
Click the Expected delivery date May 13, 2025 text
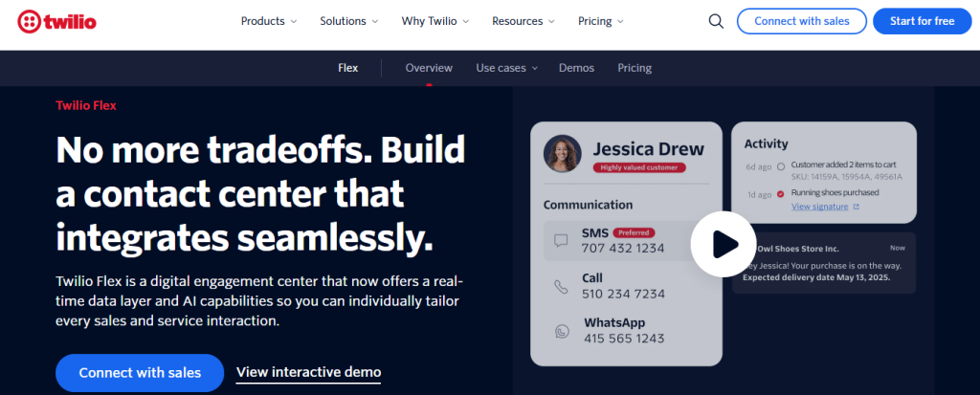tap(816, 277)
